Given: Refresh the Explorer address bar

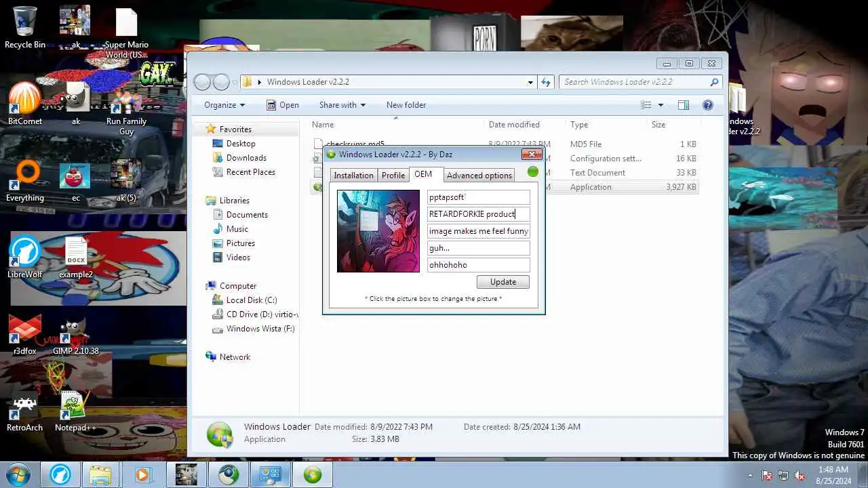Looking at the screenshot, I should point(546,82).
